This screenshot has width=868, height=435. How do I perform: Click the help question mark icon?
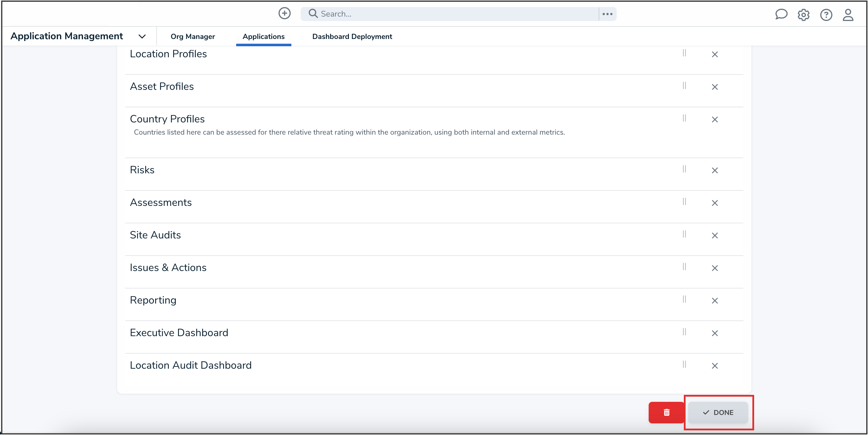(826, 15)
